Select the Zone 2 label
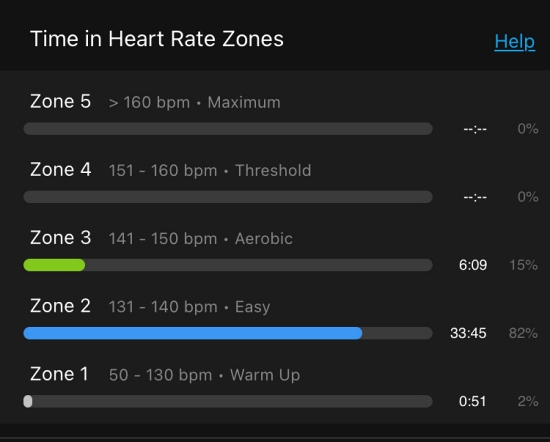The height and width of the screenshot is (442, 550). [60, 306]
